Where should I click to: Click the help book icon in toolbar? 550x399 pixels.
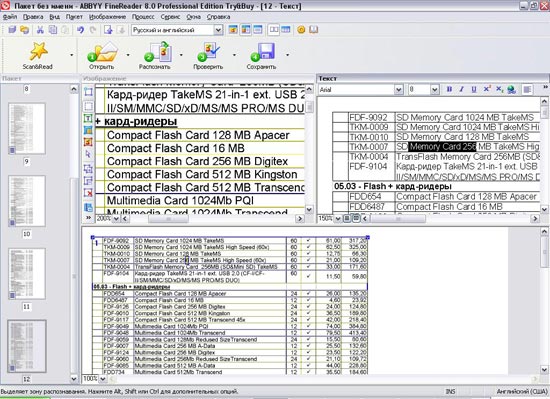click(313, 30)
